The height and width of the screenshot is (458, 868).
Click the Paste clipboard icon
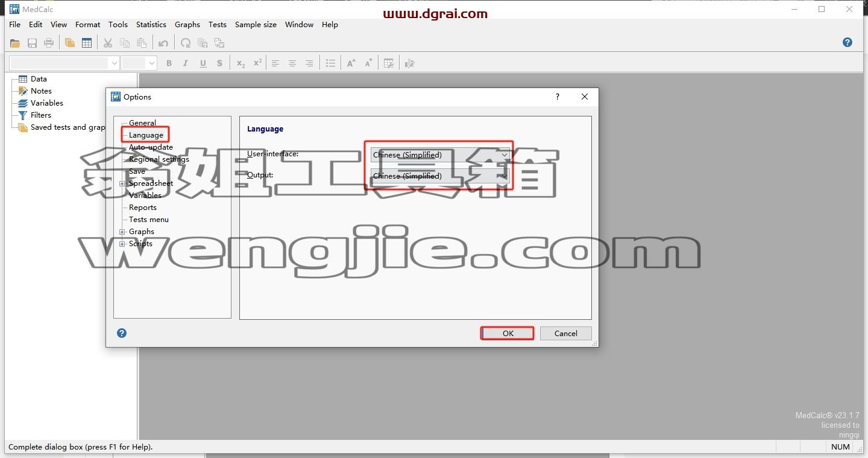pyautogui.click(x=142, y=43)
